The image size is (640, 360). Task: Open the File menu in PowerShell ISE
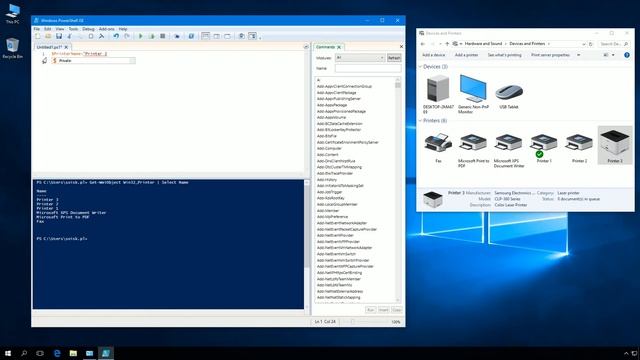pos(37,29)
